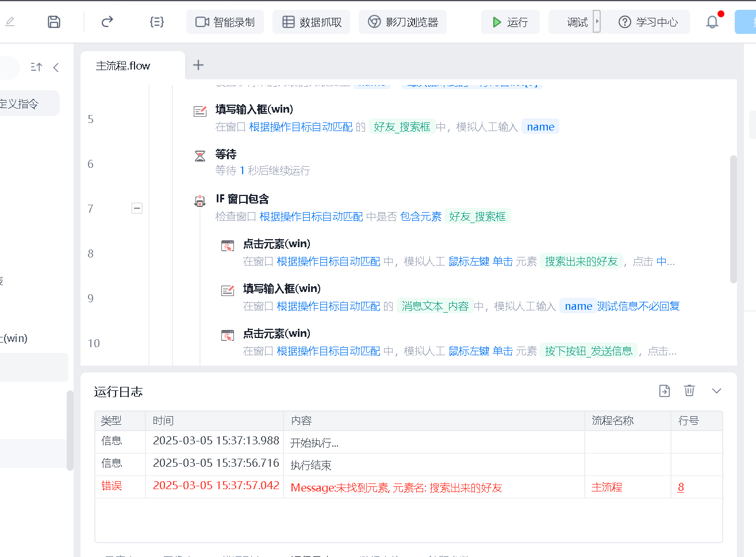Click the redo arrow icon

tap(107, 22)
